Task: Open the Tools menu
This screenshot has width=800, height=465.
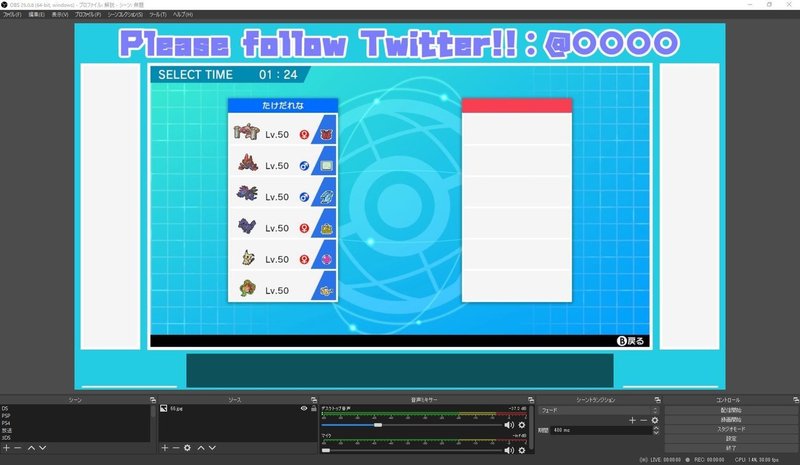Action: coord(158,15)
